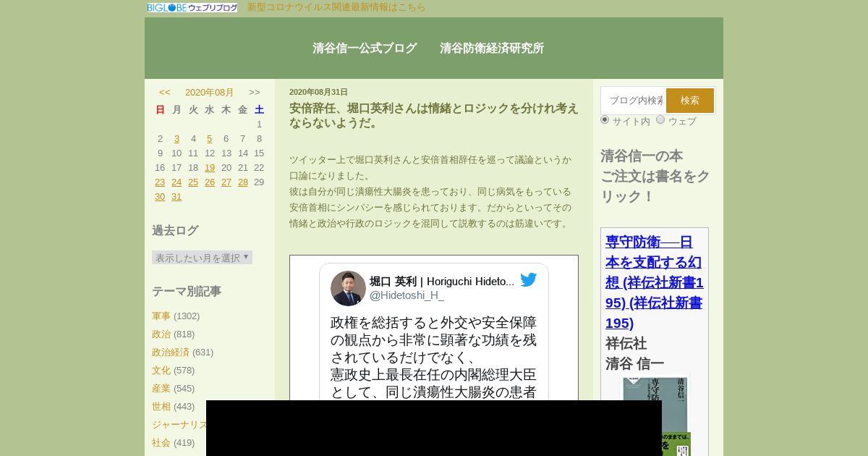868x456 pixels.
Task: Open calendar date 31
Action: 176,197
